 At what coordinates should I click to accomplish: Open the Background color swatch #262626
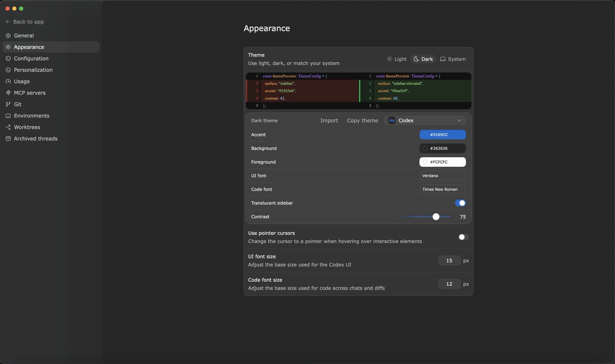pyautogui.click(x=443, y=148)
